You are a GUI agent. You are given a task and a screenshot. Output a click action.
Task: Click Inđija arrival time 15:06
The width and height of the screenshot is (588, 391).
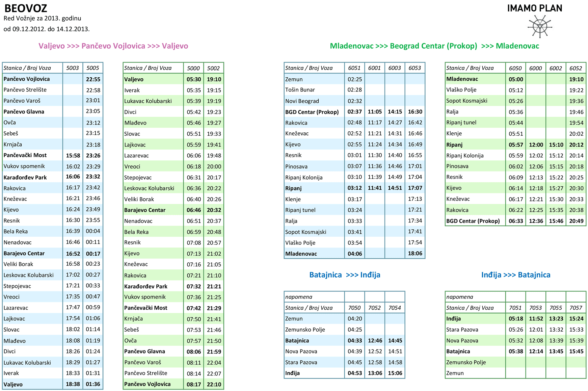(395, 373)
